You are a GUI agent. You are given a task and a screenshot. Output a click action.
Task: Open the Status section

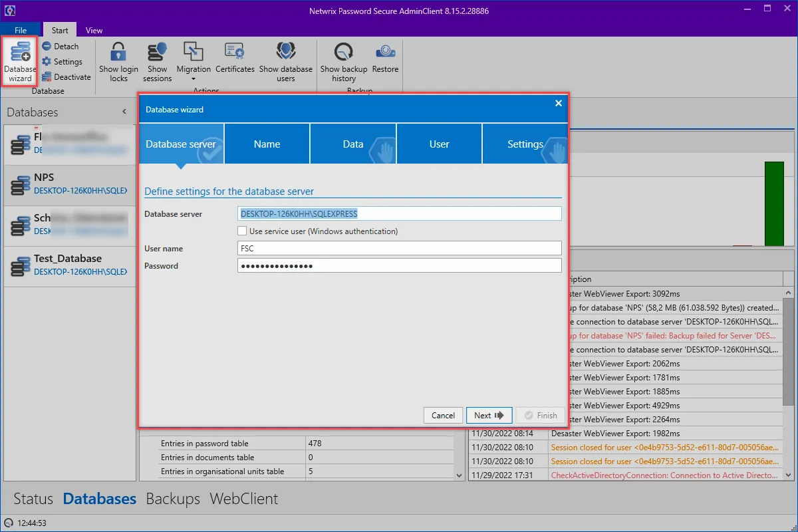(33, 499)
